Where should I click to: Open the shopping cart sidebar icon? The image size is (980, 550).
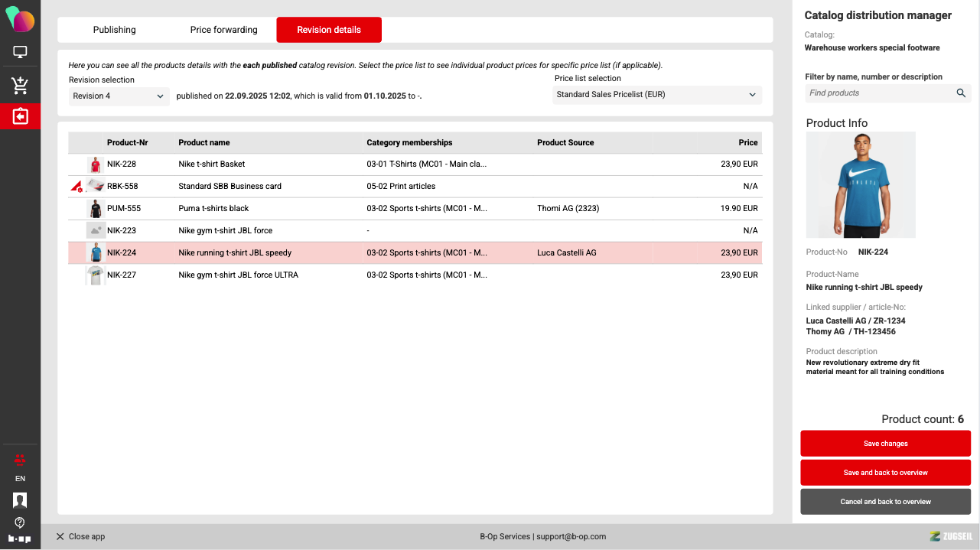(x=20, y=85)
